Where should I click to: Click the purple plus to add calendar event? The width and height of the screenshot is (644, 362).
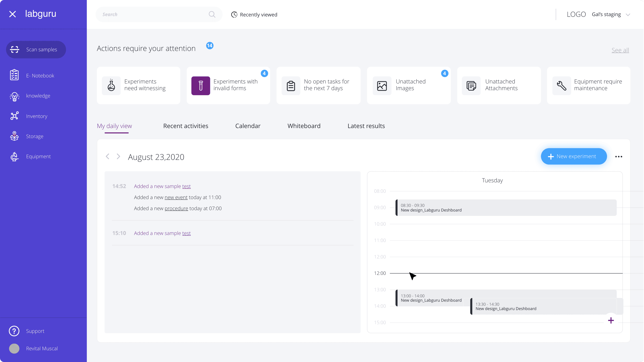(611, 320)
